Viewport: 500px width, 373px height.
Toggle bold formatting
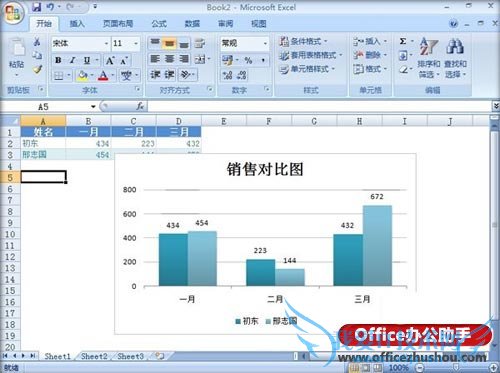tap(58, 60)
